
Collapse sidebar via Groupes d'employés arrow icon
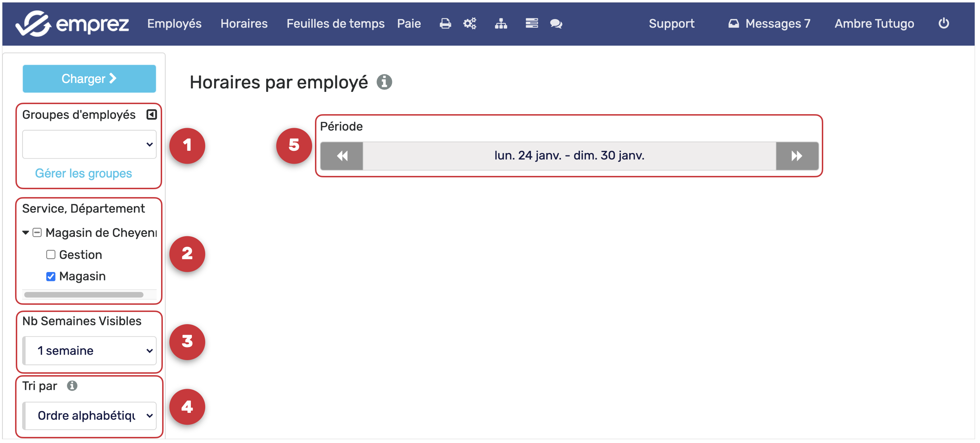click(151, 115)
